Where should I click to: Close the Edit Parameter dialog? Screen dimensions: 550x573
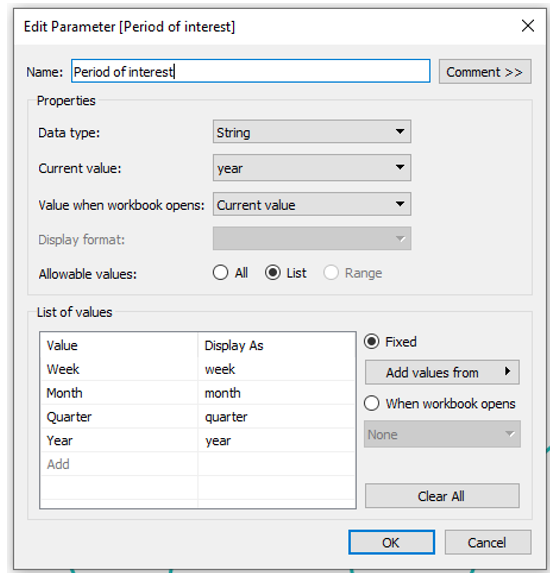coord(528,26)
